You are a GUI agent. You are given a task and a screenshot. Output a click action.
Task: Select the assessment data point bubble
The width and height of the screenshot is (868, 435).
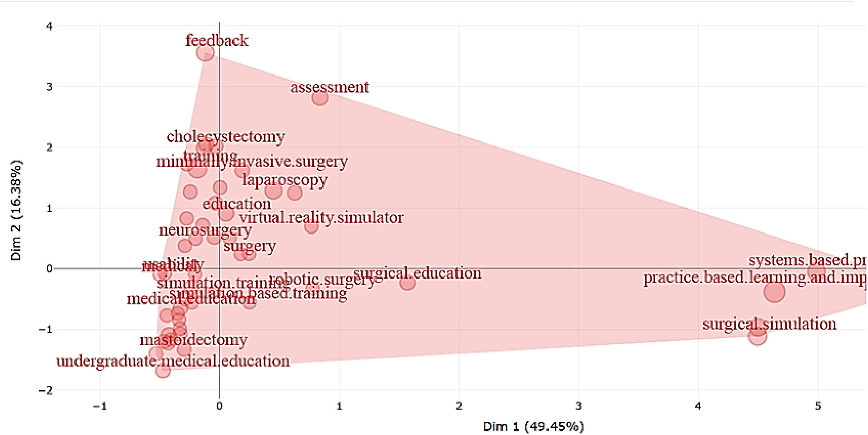(x=320, y=98)
